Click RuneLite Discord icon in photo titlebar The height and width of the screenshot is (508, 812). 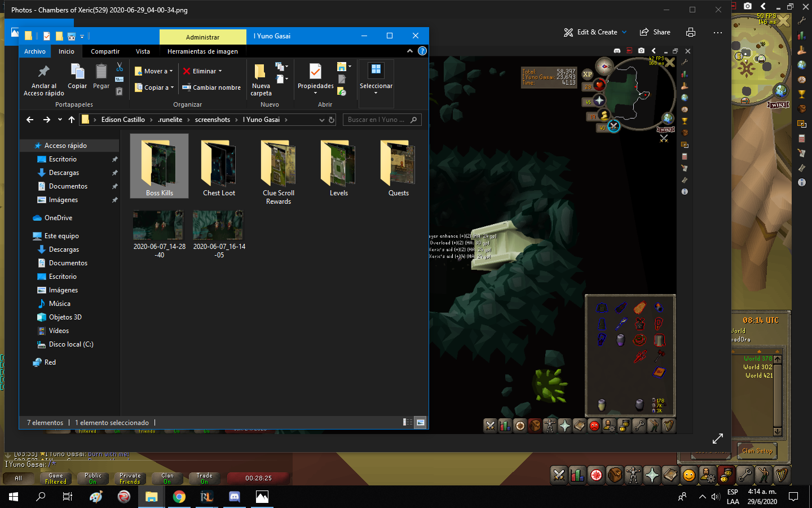click(617, 51)
